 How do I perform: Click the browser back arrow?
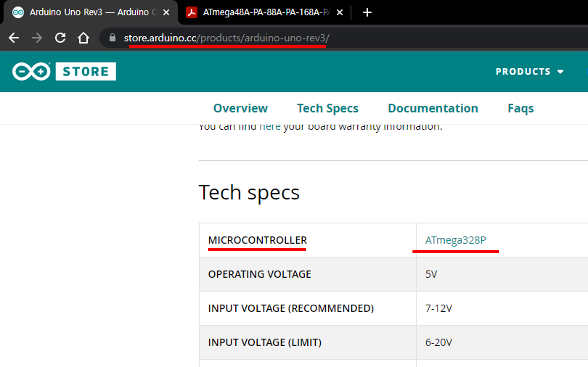(14, 38)
